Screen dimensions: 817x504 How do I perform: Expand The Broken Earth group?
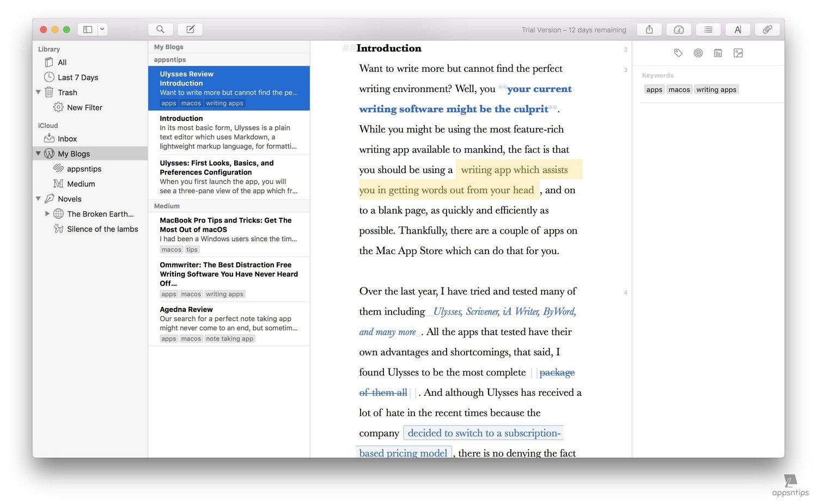pyautogui.click(x=47, y=214)
